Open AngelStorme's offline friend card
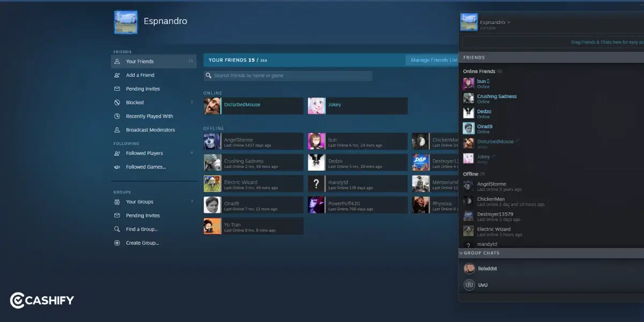644x322 pixels. pyautogui.click(x=253, y=142)
